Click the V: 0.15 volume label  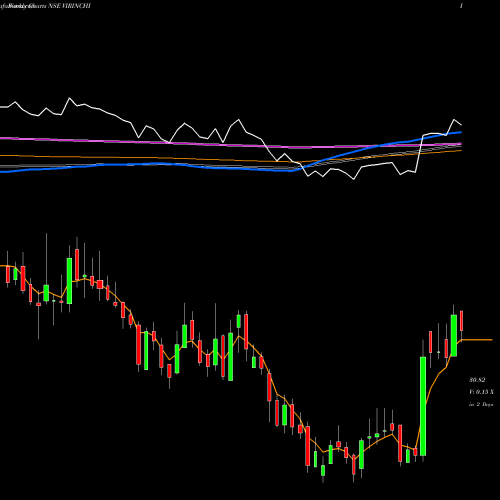(481, 392)
